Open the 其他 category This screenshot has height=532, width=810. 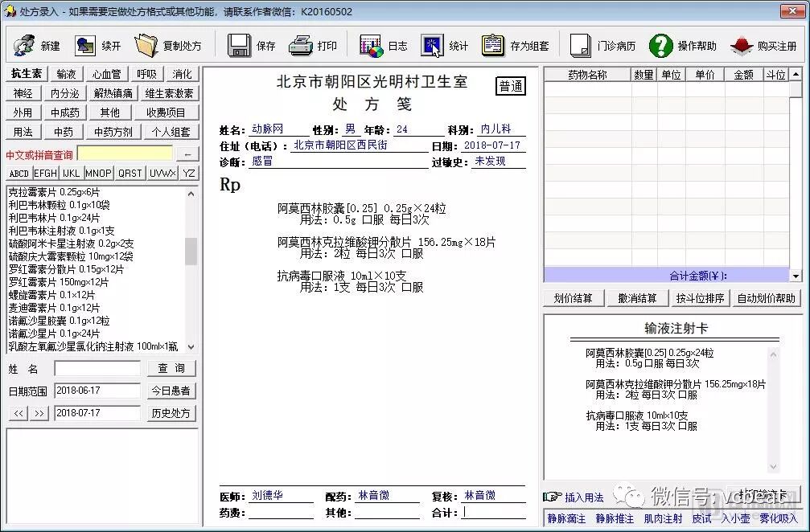[x=109, y=113]
